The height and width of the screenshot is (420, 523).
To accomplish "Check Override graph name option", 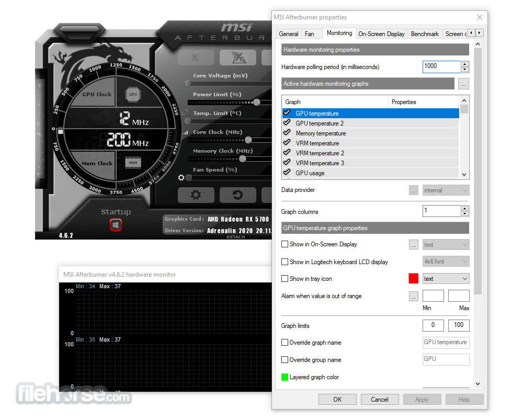I will (285, 342).
